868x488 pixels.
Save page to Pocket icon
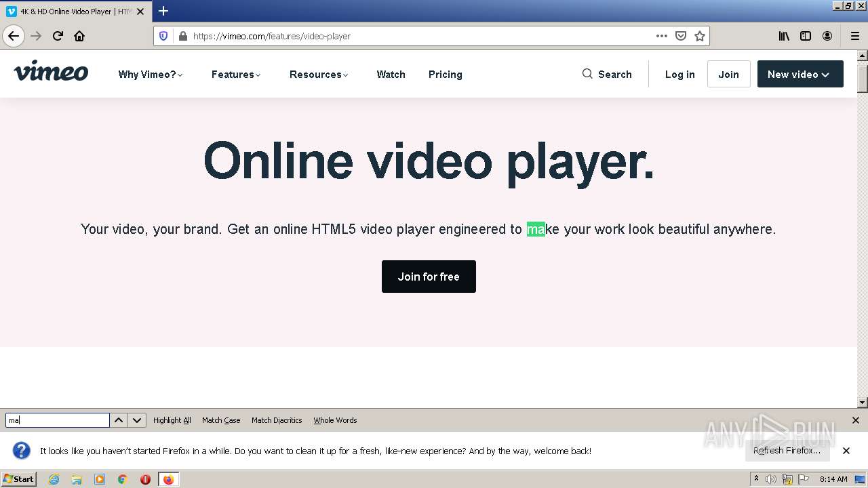pyautogui.click(x=681, y=36)
